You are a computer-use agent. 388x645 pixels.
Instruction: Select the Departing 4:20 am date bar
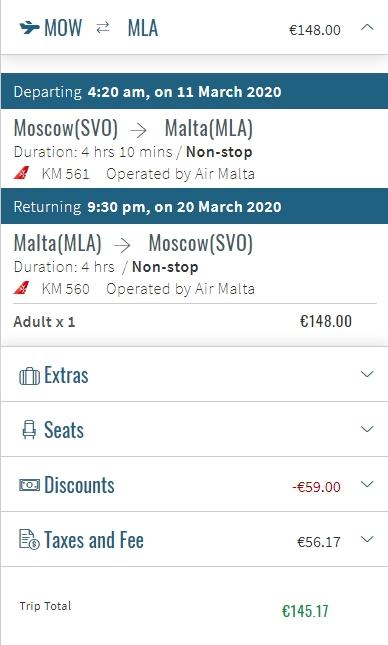pos(194,91)
